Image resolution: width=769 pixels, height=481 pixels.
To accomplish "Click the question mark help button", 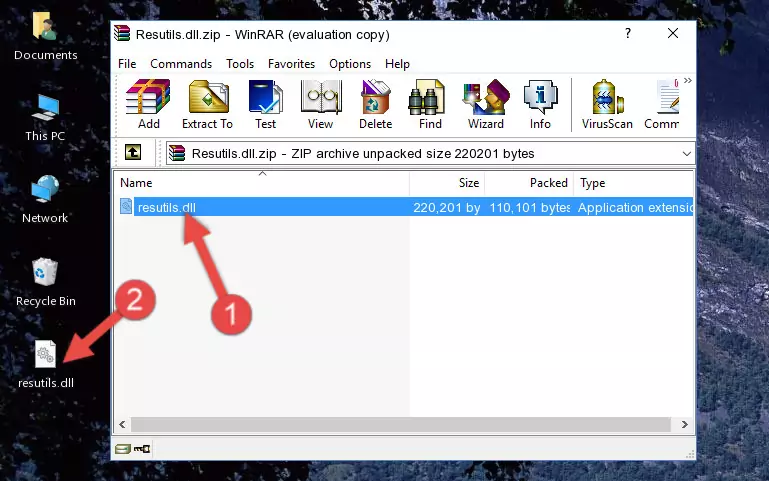I will pyautogui.click(x=628, y=33).
